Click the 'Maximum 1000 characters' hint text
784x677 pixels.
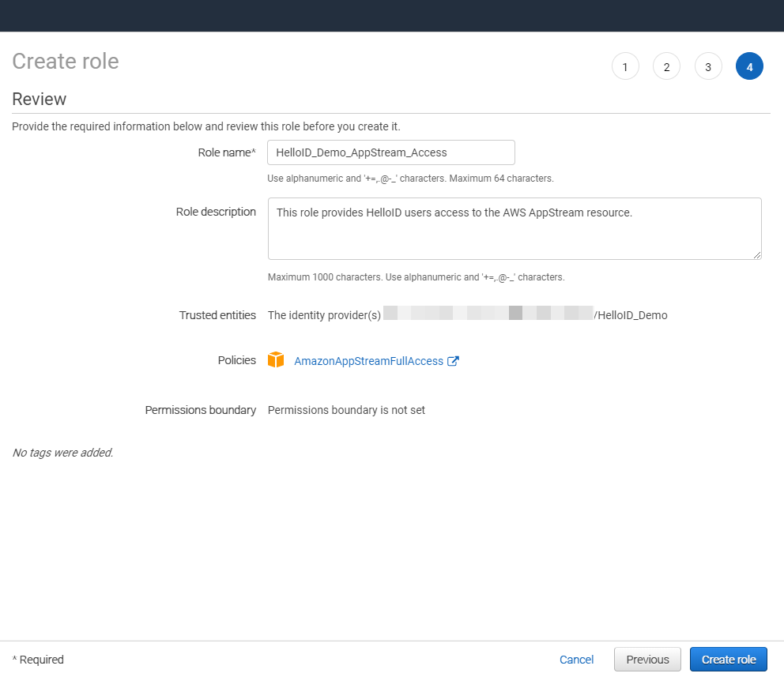(416, 277)
